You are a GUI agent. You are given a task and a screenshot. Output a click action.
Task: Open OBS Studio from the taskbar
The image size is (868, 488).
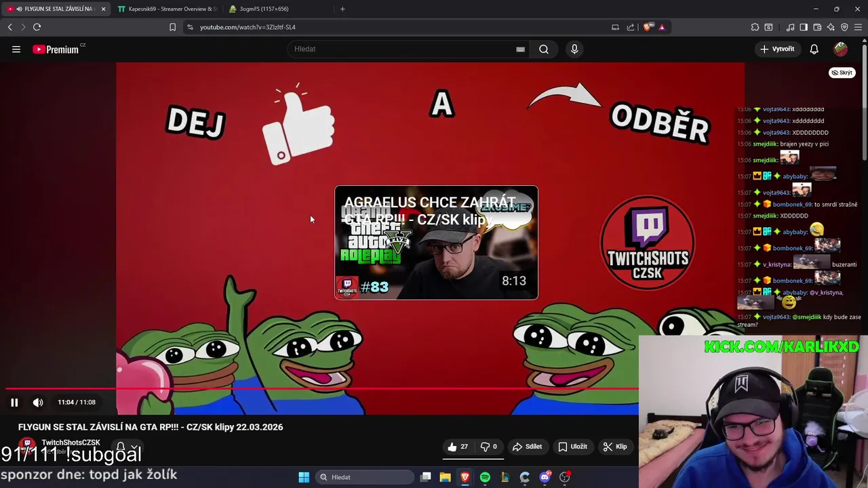tap(565, 477)
